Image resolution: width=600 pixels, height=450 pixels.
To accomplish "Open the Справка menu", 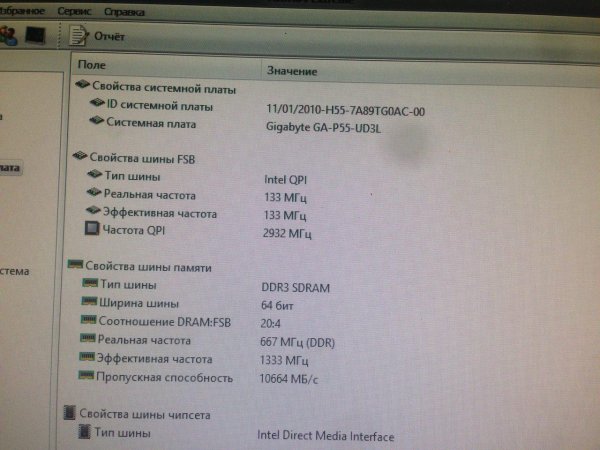I will click(x=123, y=12).
